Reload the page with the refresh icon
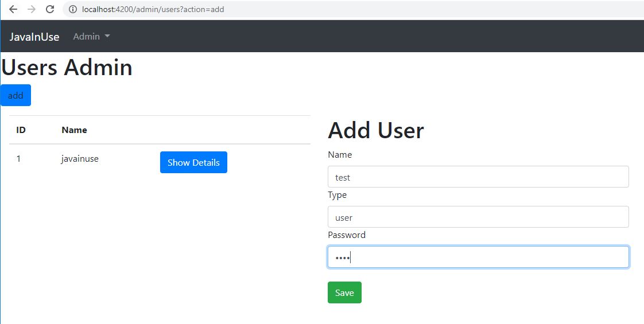This screenshot has width=644, height=324. click(50, 9)
